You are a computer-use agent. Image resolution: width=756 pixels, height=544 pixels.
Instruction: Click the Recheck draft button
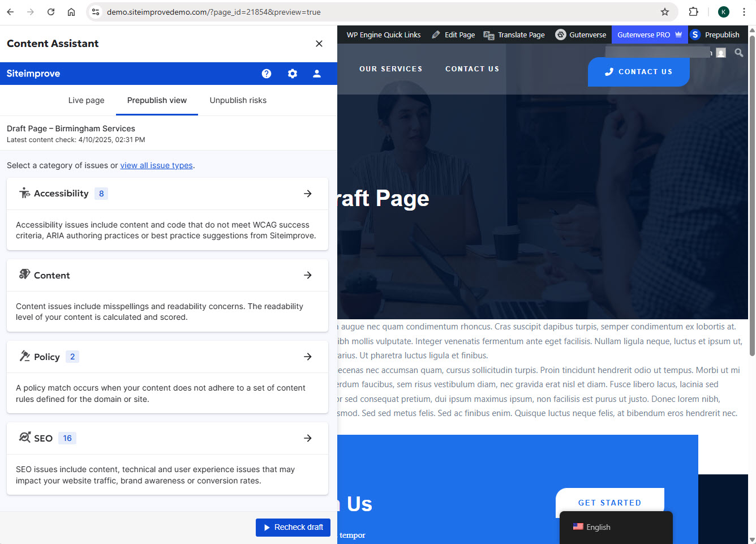[x=293, y=527]
